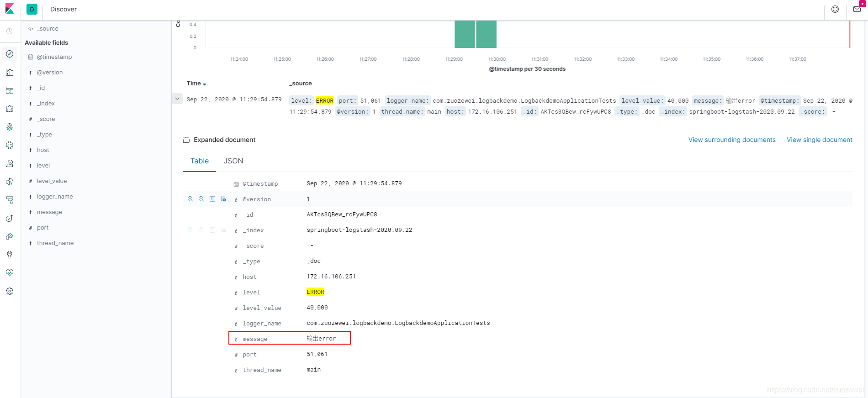Viewport: 868px width, 398px height.
Task: Filter out _index value magnify-minus icon
Action: (x=201, y=230)
